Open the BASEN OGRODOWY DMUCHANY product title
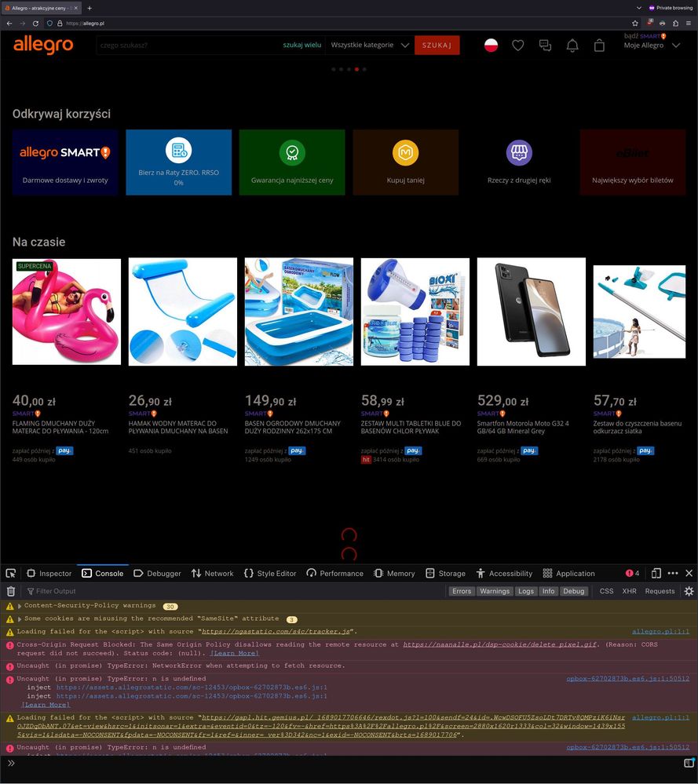 click(x=292, y=427)
